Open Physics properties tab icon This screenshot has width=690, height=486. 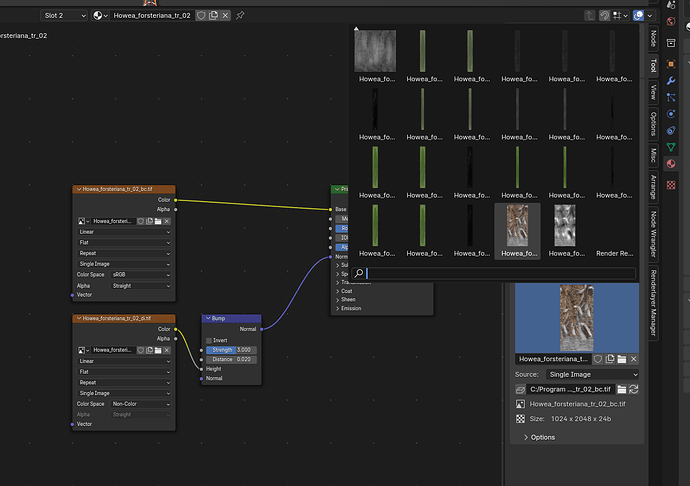pos(671,114)
